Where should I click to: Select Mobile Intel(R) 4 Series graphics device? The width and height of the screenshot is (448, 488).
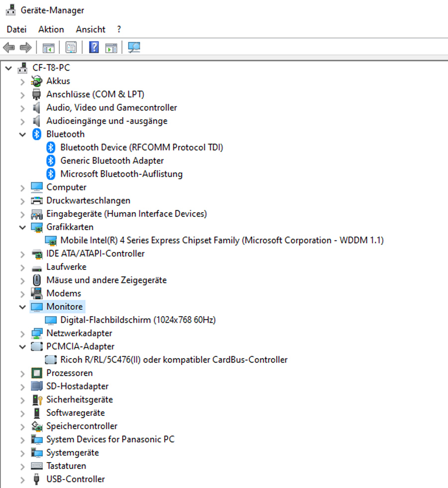[222, 240]
